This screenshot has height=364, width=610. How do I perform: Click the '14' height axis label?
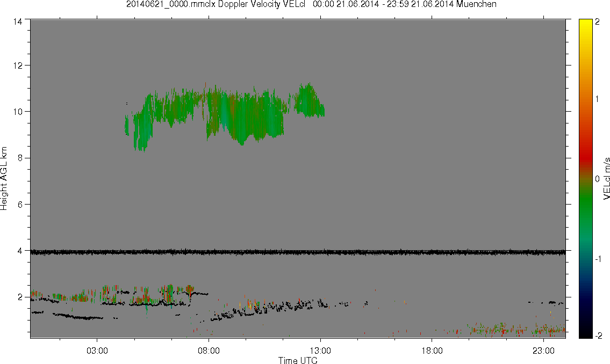17,22
